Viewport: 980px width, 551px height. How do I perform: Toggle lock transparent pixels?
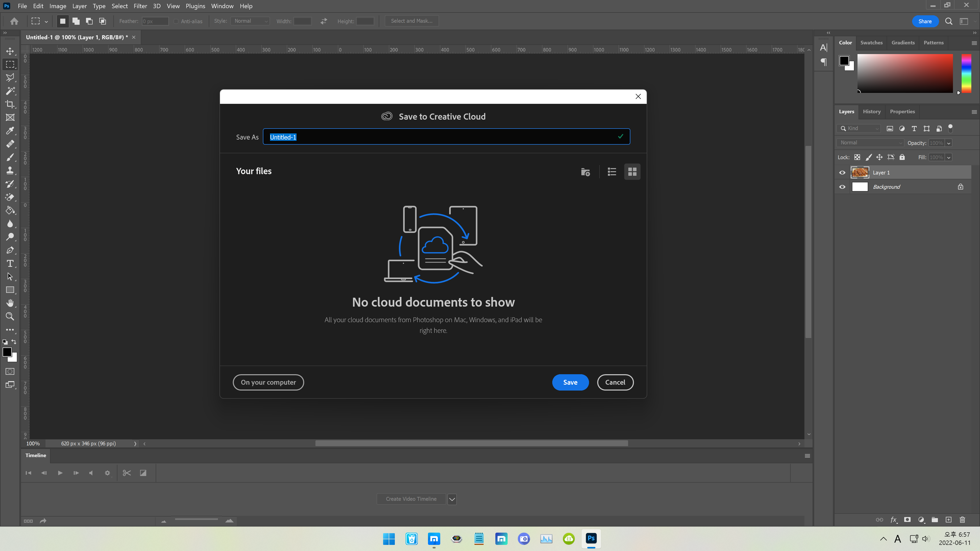click(857, 157)
